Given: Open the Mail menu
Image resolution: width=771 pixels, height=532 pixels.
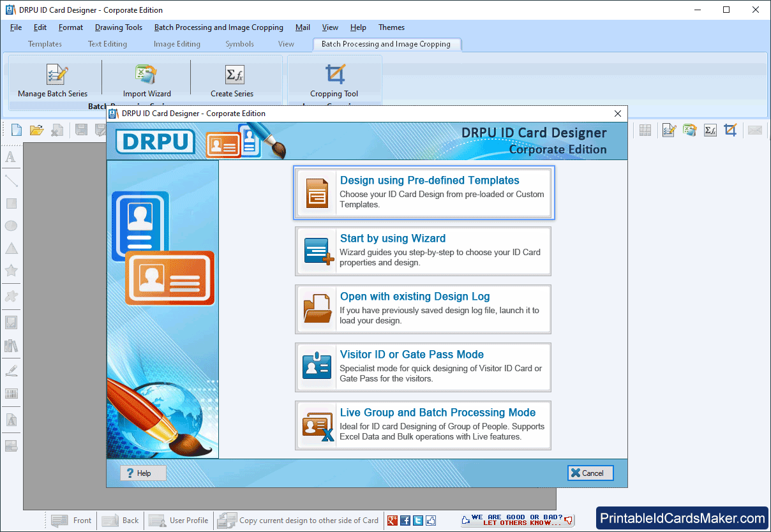Looking at the screenshot, I should click(303, 27).
